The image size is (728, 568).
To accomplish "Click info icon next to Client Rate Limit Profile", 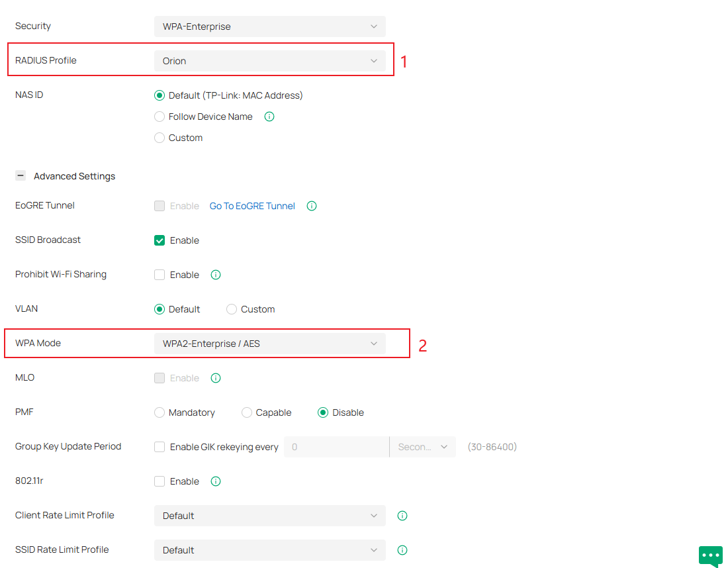I will [402, 515].
